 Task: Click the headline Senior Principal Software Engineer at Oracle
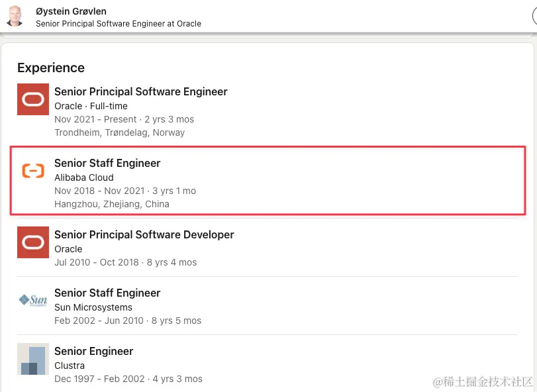pyautogui.click(x=118, y=24)
